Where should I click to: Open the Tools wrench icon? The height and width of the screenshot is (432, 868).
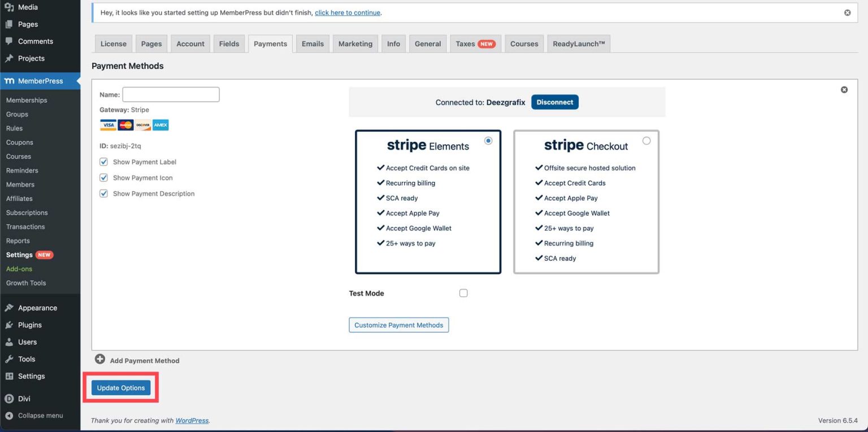point(8,359)
